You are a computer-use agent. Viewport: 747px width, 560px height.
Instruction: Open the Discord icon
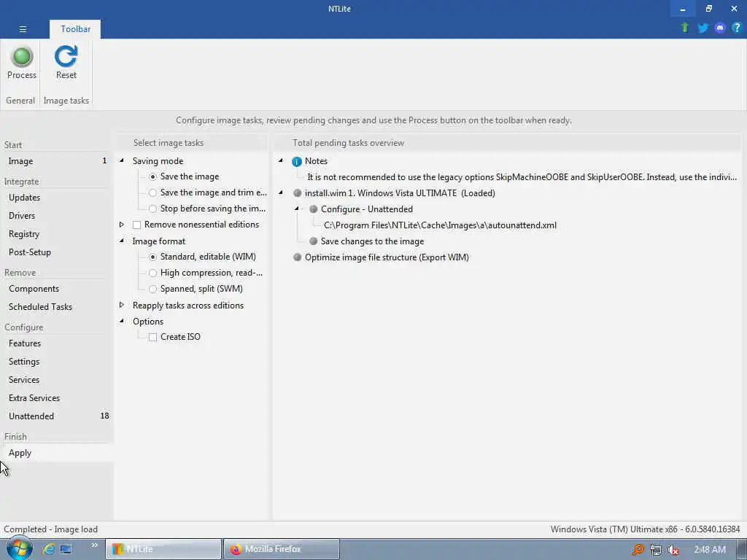coord(720,28)
